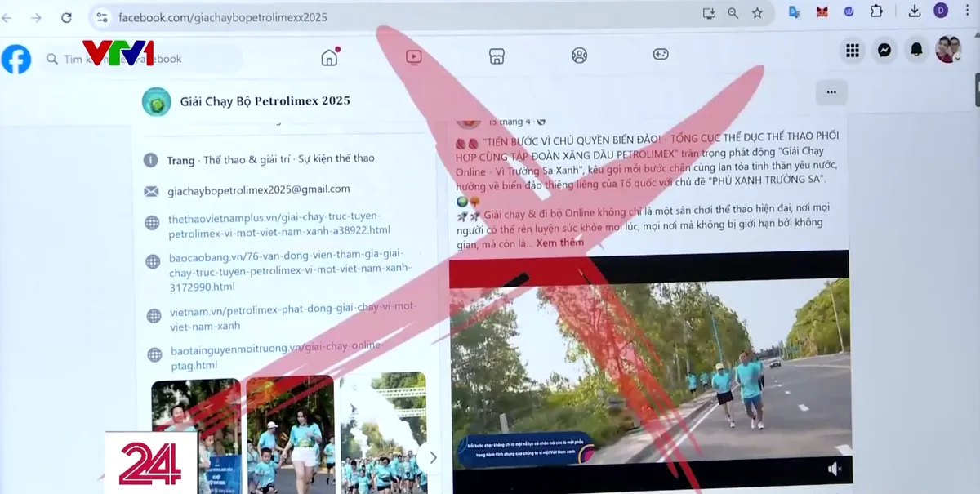Viewport: 980px width, 494px height.
Task: Go back using browser back arrow
Action: tap(6, 17)
